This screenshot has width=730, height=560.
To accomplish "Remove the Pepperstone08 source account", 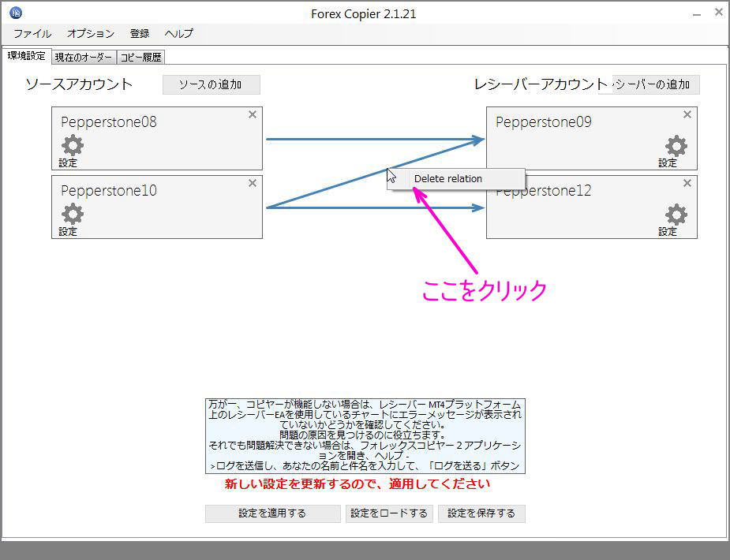I will click(252, 114).
